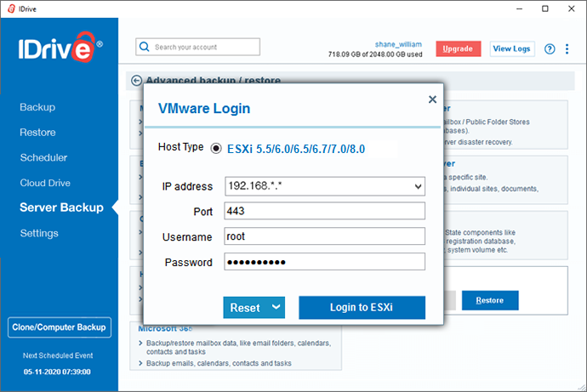Click the Password input field

(x=325, y=262)
